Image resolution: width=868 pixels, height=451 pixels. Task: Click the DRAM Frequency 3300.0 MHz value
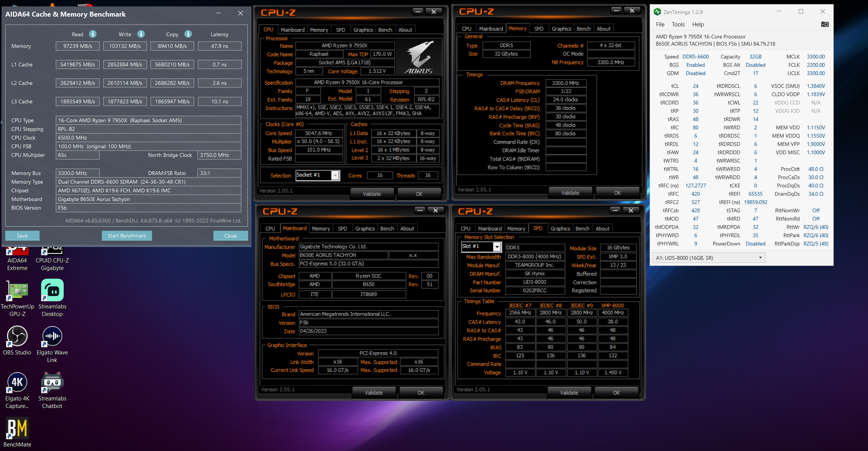tap(566, 83)
